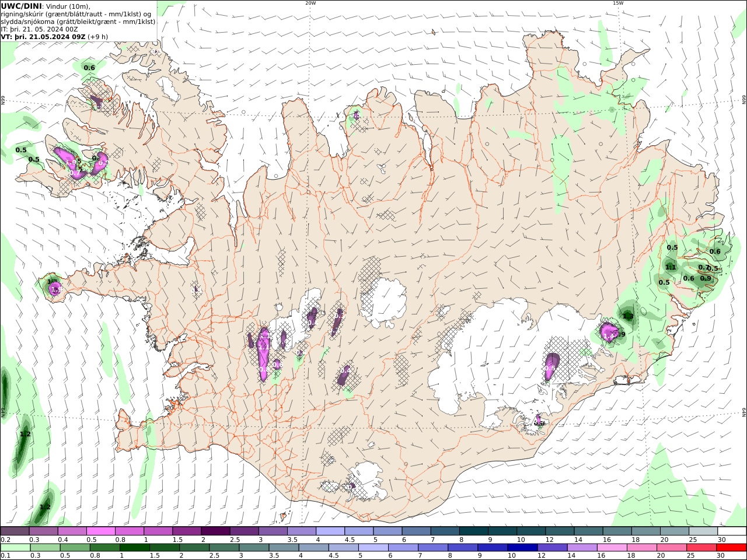Pick the pure red 30 rain-scale swatch

731,548
